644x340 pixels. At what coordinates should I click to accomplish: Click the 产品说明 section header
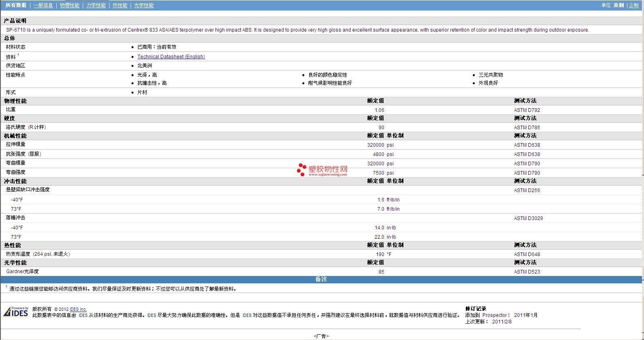pyautogui.click(x=15, y=21)
